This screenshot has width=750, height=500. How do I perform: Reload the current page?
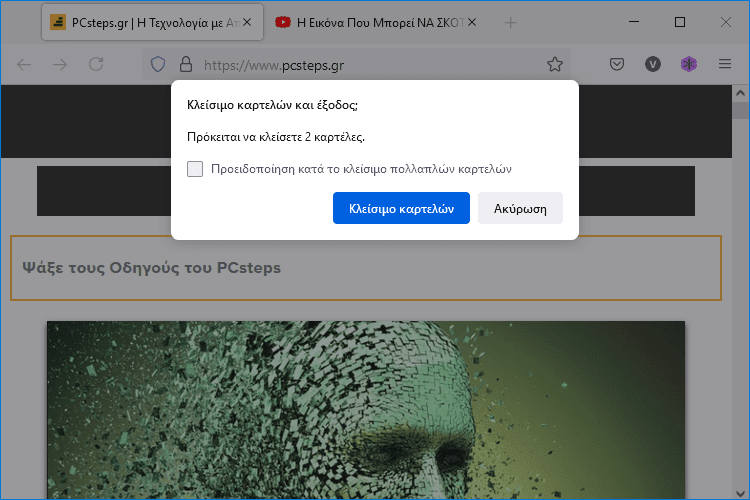[x=96, y=64]
